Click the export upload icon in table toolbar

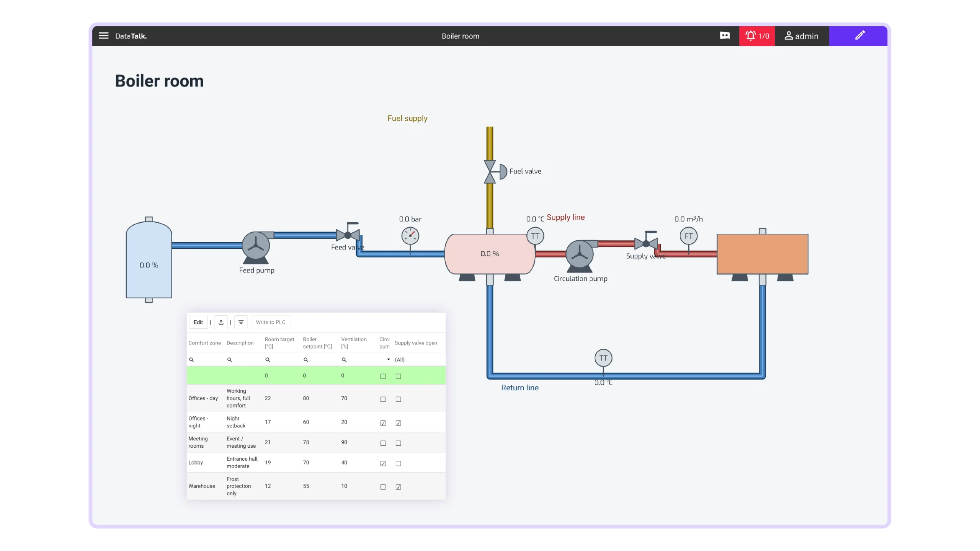point(221,322)
